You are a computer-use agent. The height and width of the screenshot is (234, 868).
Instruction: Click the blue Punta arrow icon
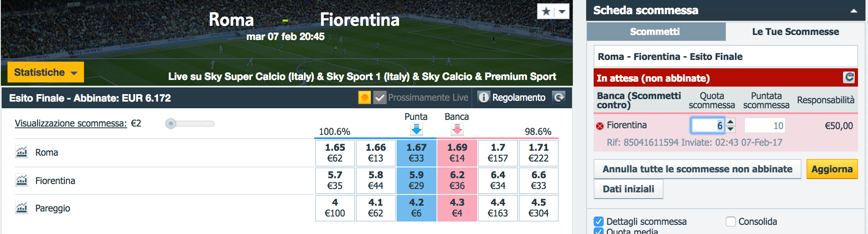click(x=416, y=129)
